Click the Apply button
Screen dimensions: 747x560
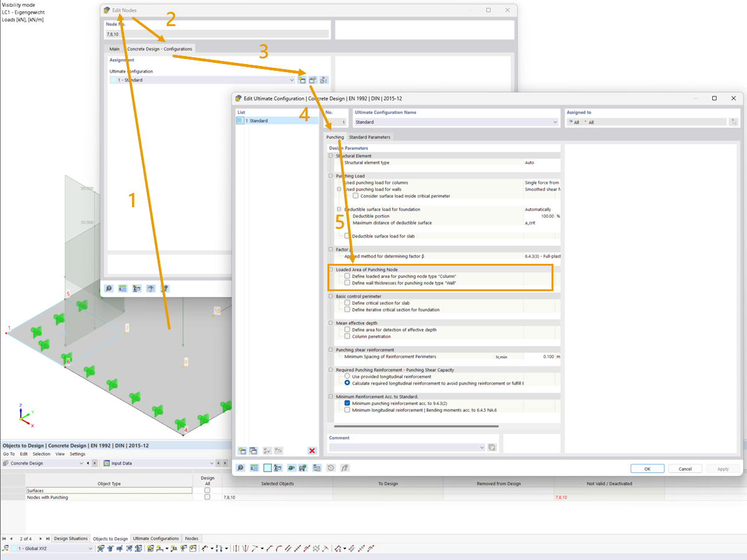tap(723, 468)
